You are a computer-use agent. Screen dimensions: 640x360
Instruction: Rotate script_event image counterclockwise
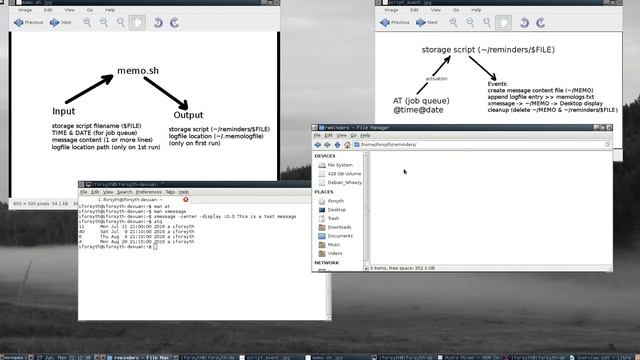coord(524,22)
